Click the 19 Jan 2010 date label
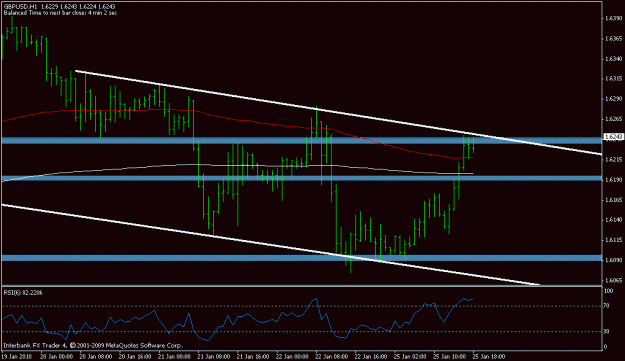The height and width of the screenshot is (361, 625). click(16, 356)
